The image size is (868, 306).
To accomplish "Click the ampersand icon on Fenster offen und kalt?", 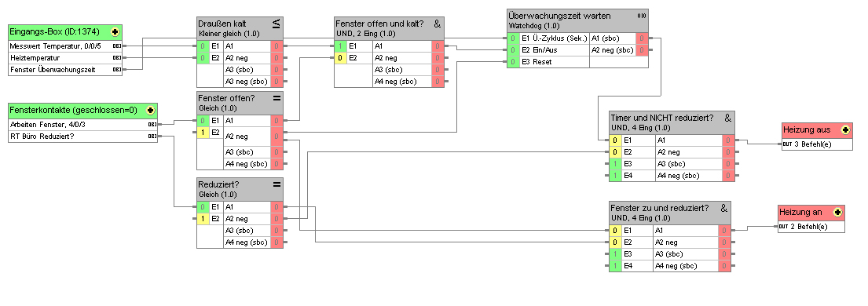I will (x=438, y=24).
